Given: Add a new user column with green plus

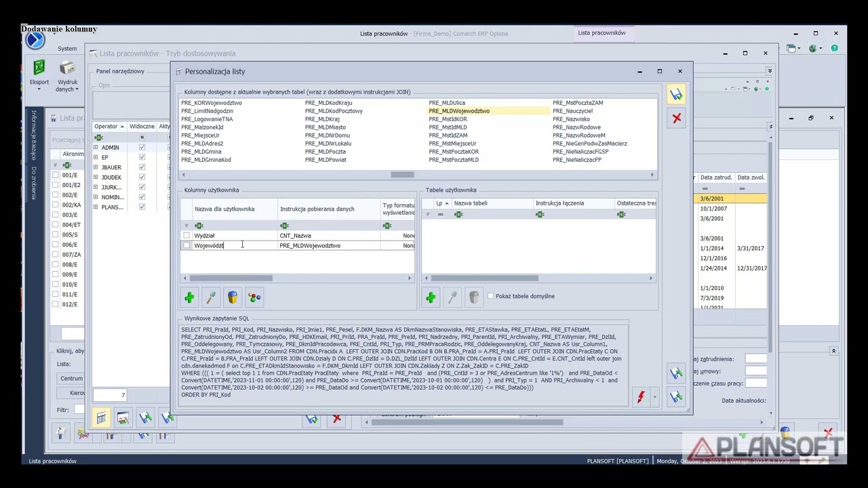Looking at the screenshot, I should point(189,298).
